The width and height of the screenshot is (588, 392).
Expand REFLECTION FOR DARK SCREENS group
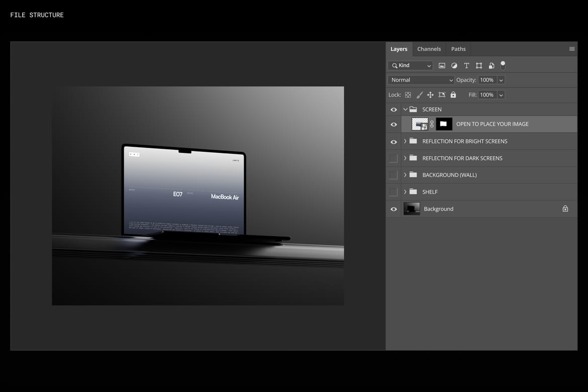click(405, 158)
